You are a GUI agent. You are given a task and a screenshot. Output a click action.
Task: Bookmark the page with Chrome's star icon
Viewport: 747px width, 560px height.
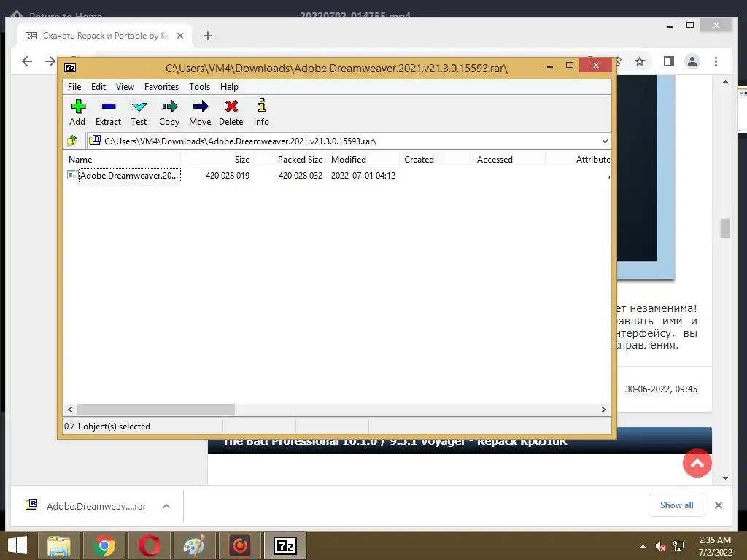pos(640,61)
